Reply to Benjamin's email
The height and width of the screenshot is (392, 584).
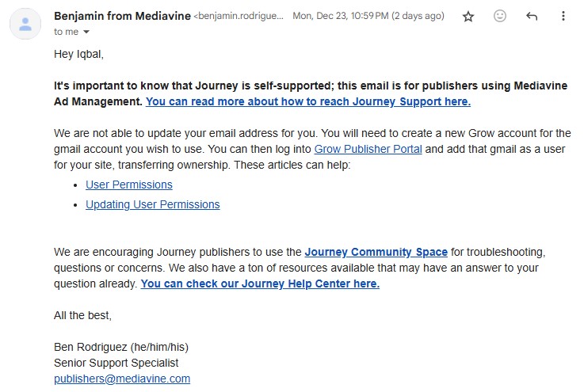click(532, 16)
